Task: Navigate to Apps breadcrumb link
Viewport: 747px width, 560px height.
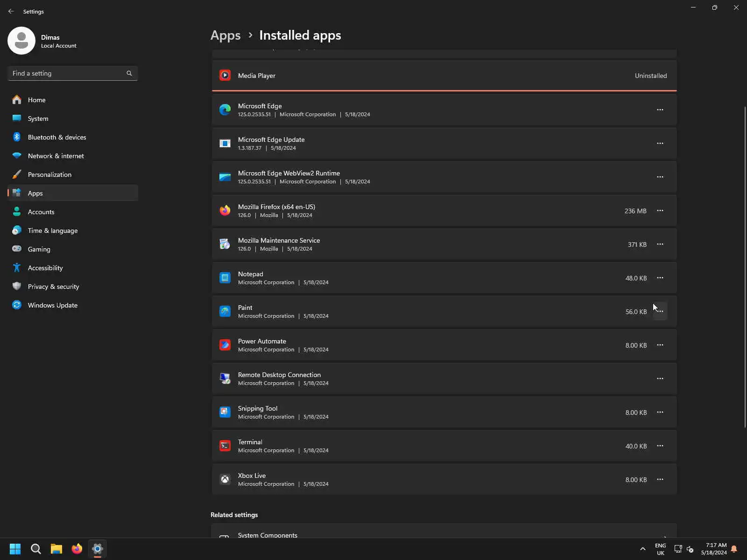Action: pos(226,35)
